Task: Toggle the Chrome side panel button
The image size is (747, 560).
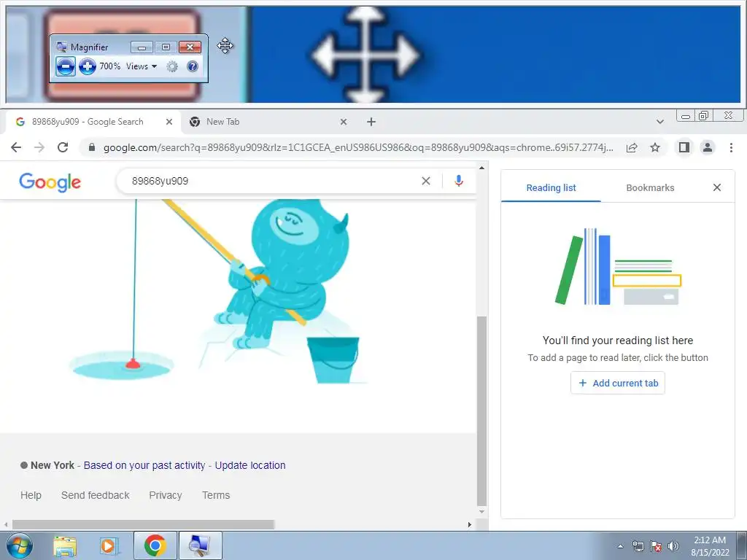Action: pyautogui.click(x=684, y=147)
